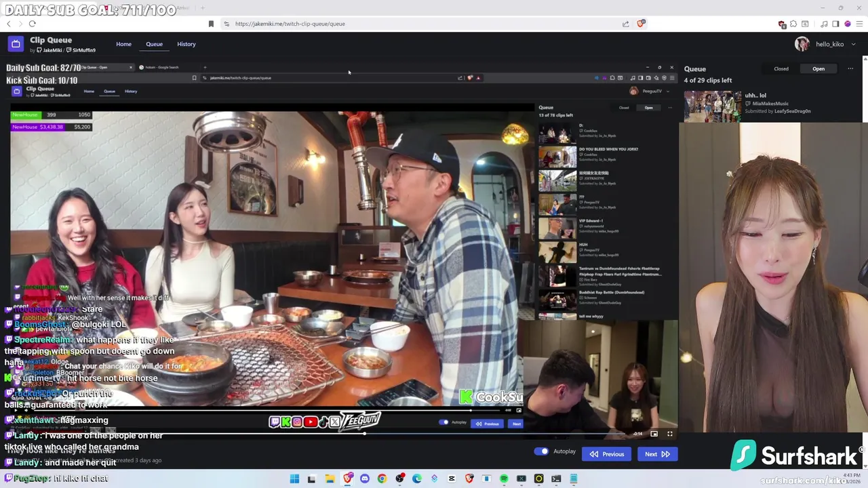Bookmark this page in the address bar

pyautogui.click(x=211, y=24)
